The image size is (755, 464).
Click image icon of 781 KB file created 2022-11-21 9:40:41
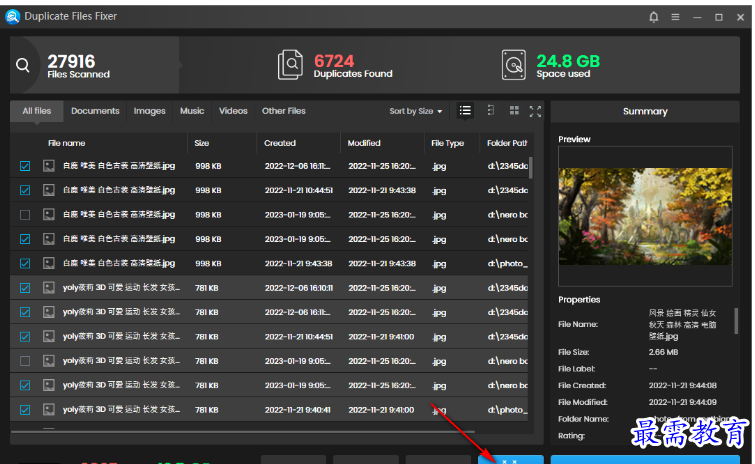coord(49,410)
